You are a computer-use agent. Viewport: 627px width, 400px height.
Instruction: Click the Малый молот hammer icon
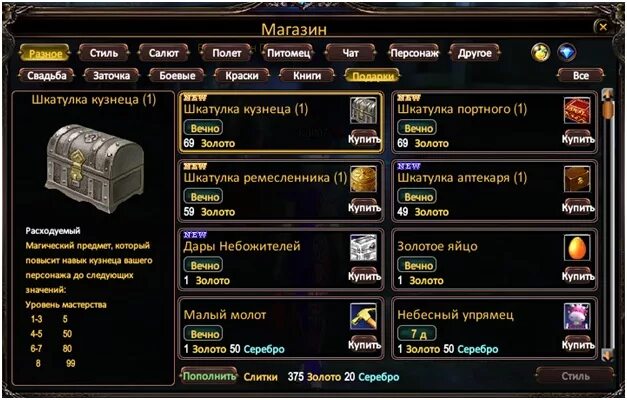pos(363,316)
